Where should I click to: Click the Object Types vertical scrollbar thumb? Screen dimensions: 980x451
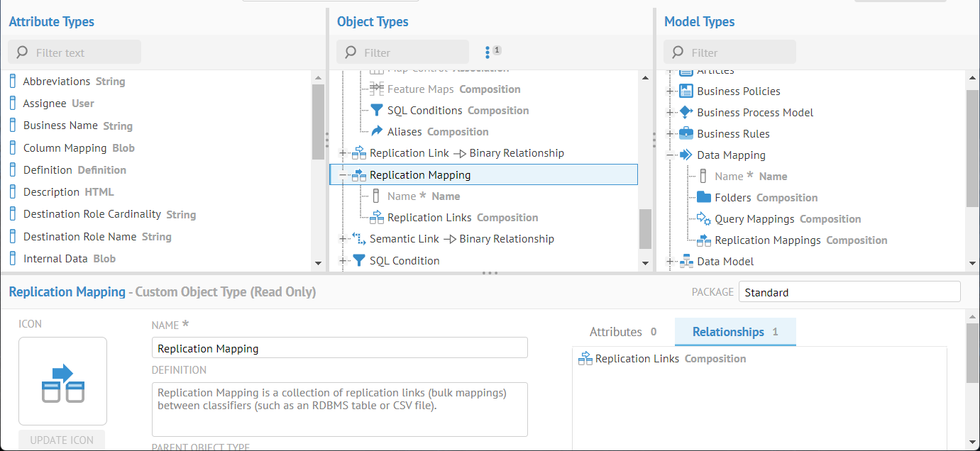[645, 228]
